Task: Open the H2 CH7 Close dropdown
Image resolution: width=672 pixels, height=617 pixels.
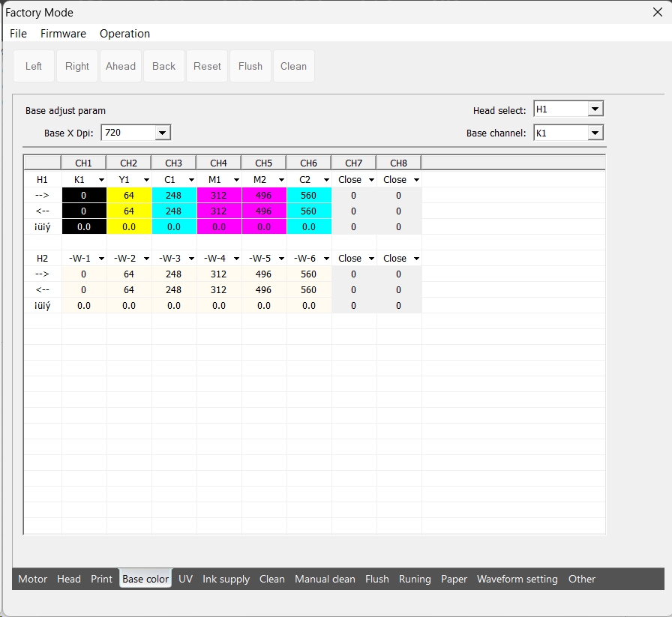Action: click(370, 259)
